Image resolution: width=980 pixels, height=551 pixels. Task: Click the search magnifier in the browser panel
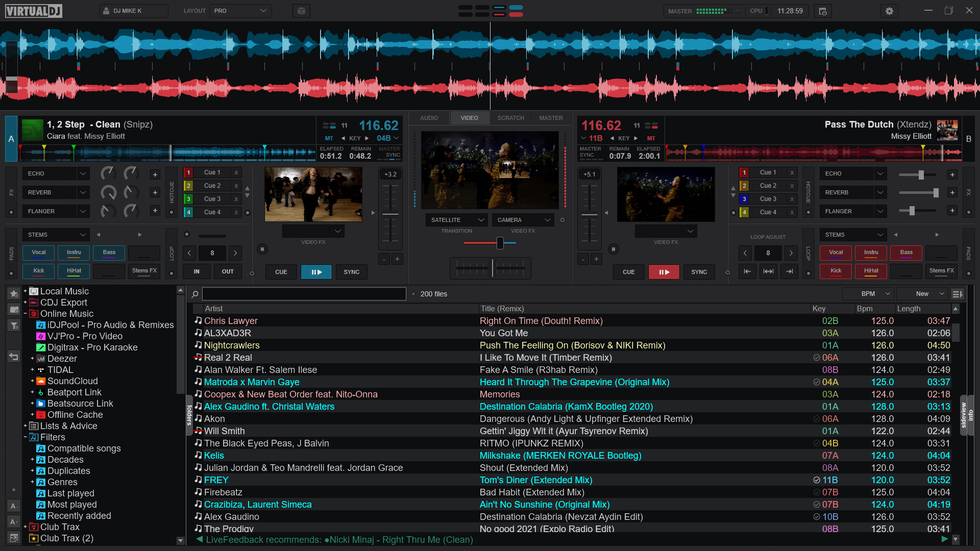(194, 294)
